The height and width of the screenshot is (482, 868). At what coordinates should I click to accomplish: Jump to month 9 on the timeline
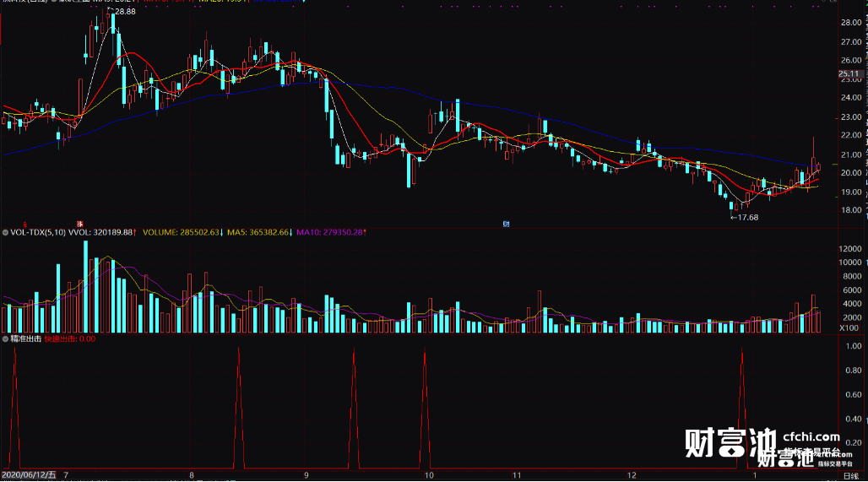pos(307,474)
